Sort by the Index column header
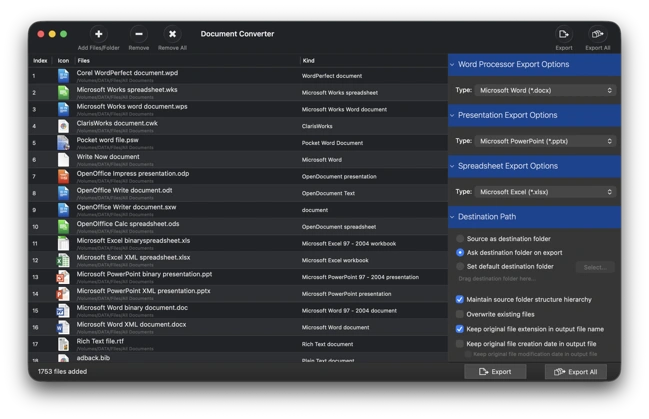Screen dimensions: 649x419 click(40, 60)
